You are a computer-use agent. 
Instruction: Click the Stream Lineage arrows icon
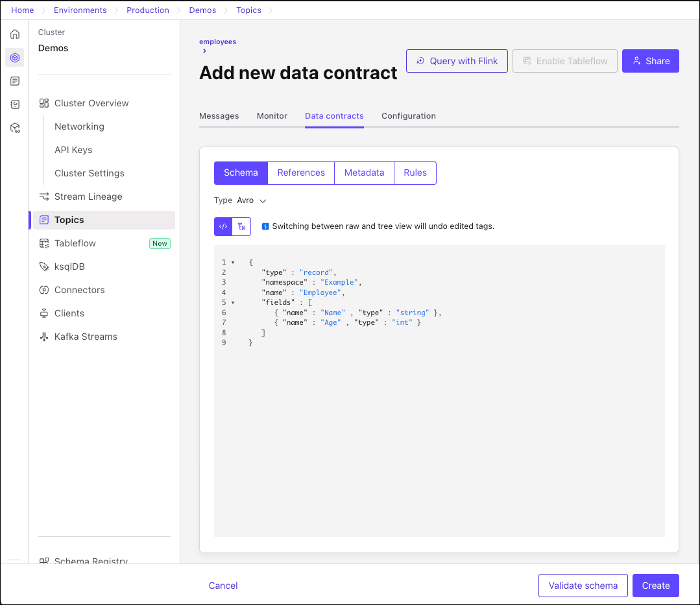click(44, 196)
